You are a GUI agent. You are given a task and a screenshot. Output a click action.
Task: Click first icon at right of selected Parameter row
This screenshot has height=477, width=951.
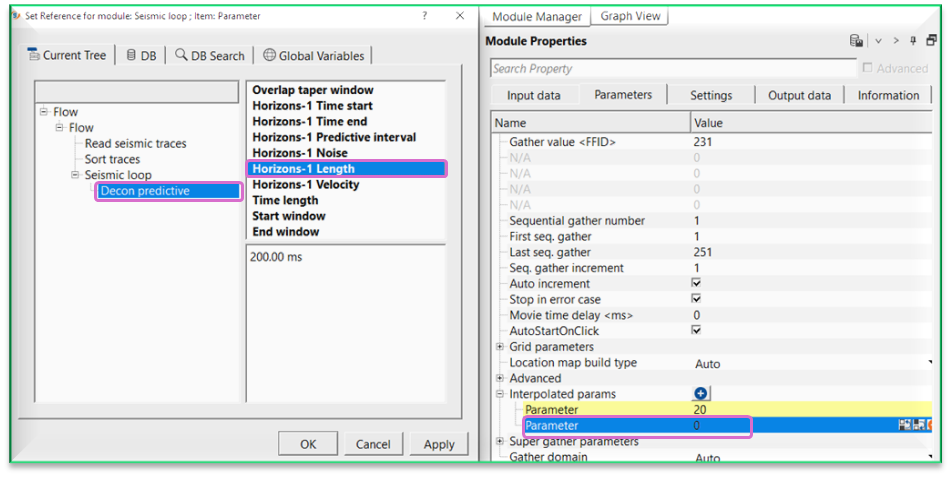[905, 425]
